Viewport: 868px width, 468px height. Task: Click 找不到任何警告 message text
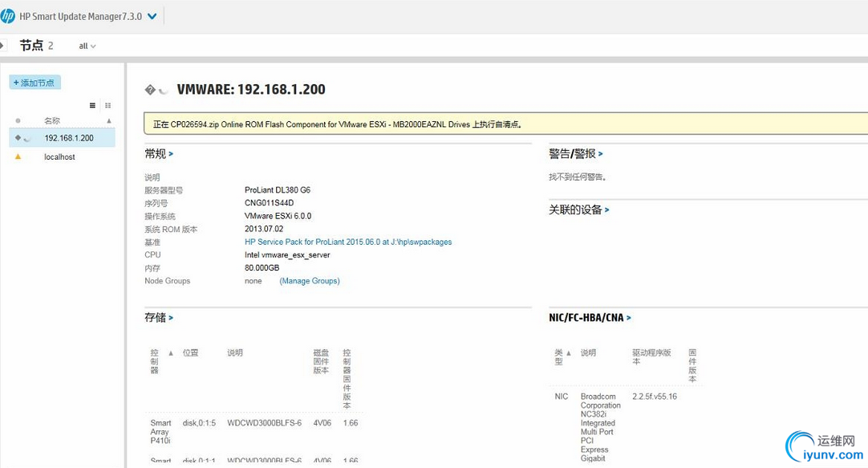[x=578, y=177]
